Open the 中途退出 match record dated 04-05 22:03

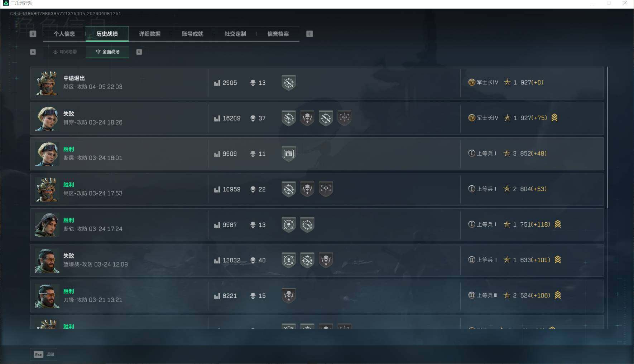tap(317, 83)
